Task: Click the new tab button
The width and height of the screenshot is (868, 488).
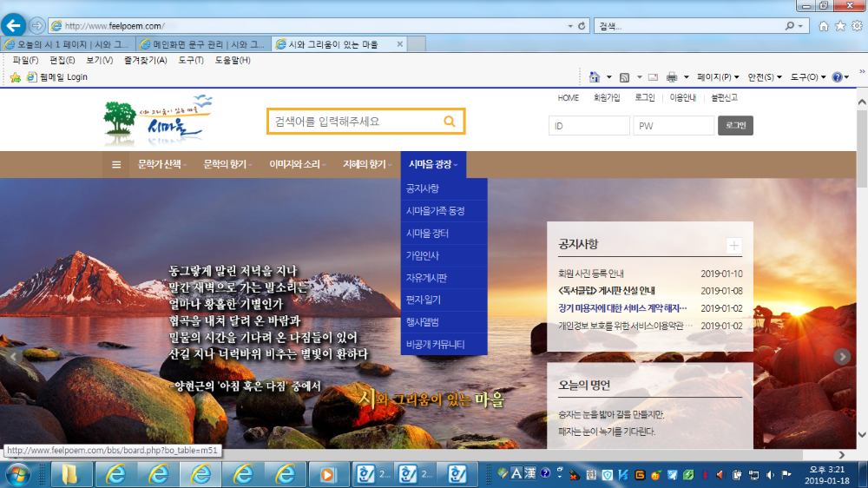Action: [417, 44]
